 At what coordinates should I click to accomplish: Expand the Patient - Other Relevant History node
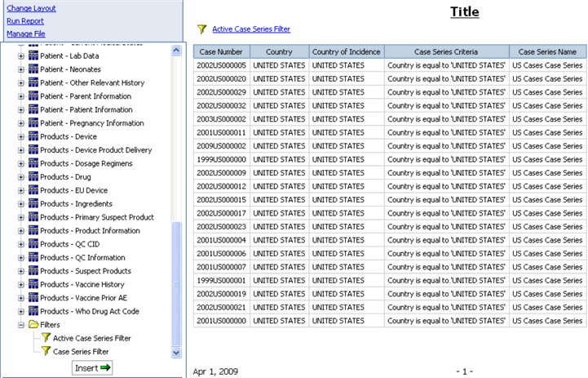[x=21, y=83]
